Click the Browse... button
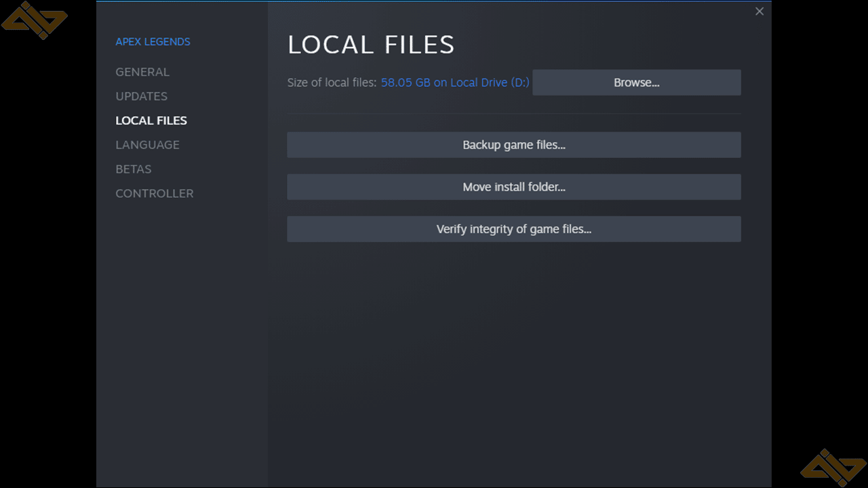This screenshot has width=868, height=488. (x=637, y=83)
